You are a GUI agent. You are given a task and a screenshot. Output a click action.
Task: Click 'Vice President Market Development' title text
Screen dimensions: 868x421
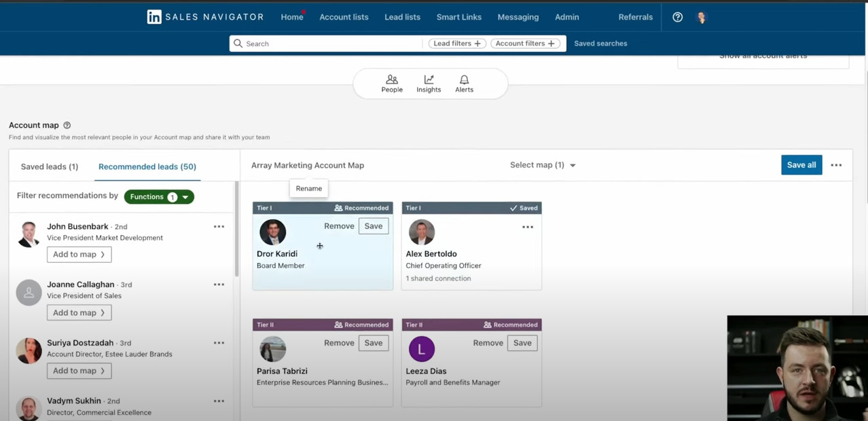point(105,238)
